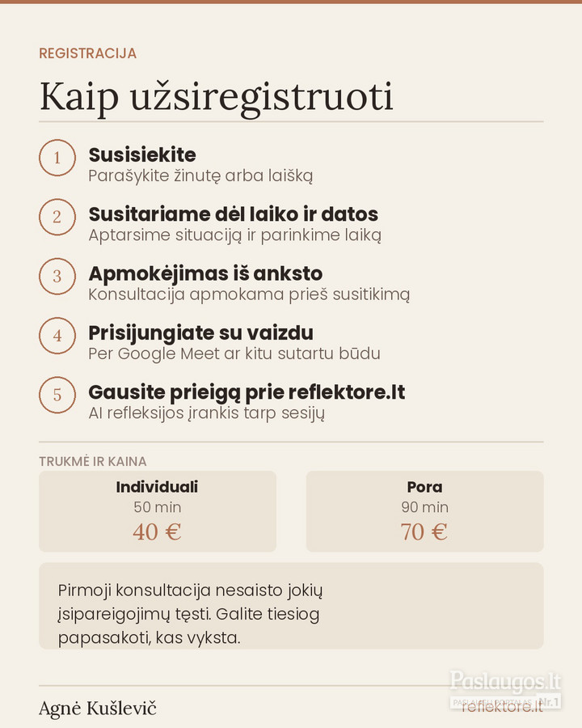The width and height of the screenshot is (582, 728).
Task: Click the step 1 circle icon
Action: tap(57, 158)
